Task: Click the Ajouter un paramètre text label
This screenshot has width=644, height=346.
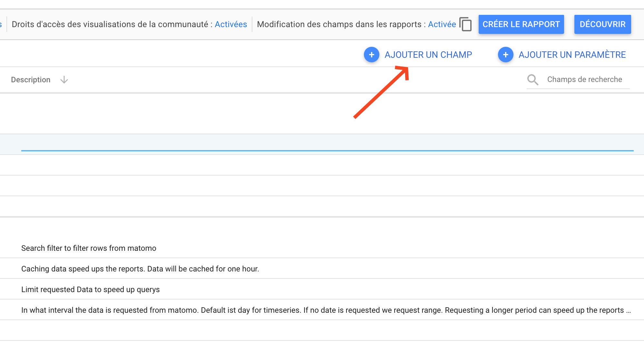Action: click(572, 55)
